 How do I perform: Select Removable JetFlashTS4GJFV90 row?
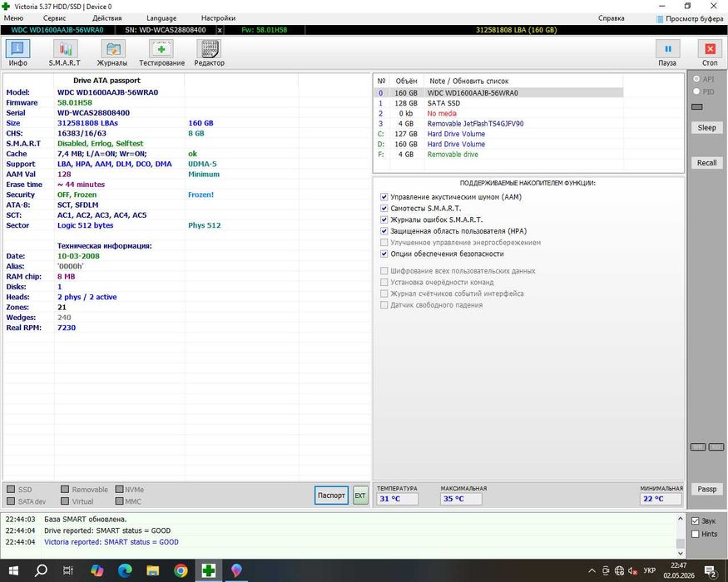498,123
